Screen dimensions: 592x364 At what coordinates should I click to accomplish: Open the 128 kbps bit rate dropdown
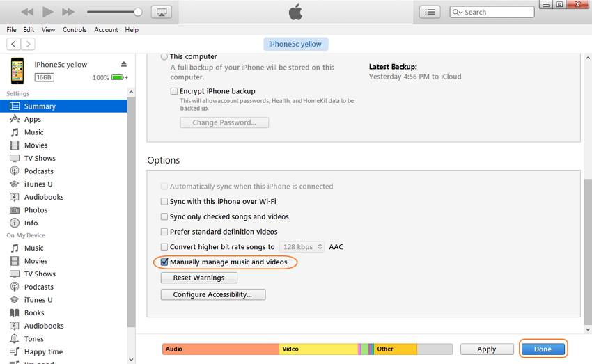(302, 247)
